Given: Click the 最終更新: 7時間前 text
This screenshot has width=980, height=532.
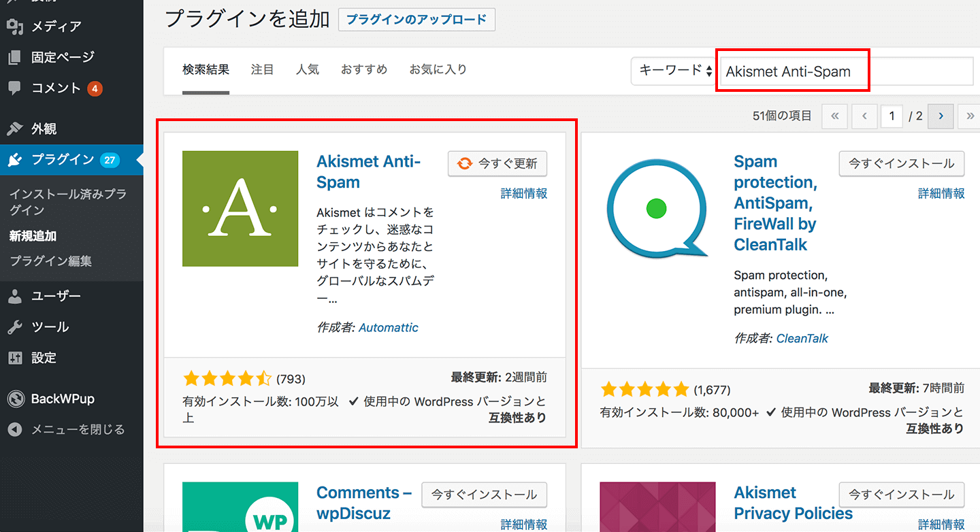Looking at the screenshot, I should 916,388.
